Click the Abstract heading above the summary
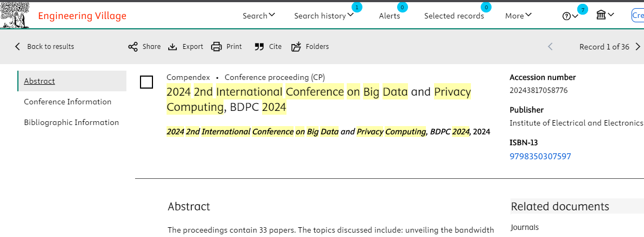Viewport: 644px width, 237px height. point(189,206)
